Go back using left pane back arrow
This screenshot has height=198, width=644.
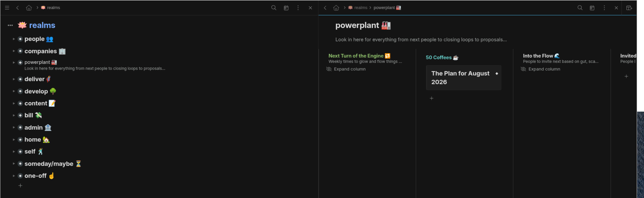coord(18,8)
